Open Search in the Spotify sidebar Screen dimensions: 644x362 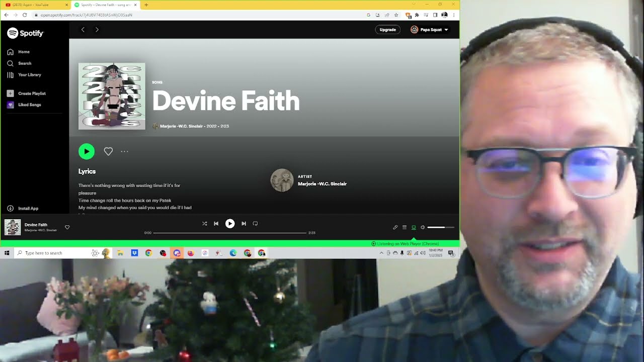(x=19, y=63)
